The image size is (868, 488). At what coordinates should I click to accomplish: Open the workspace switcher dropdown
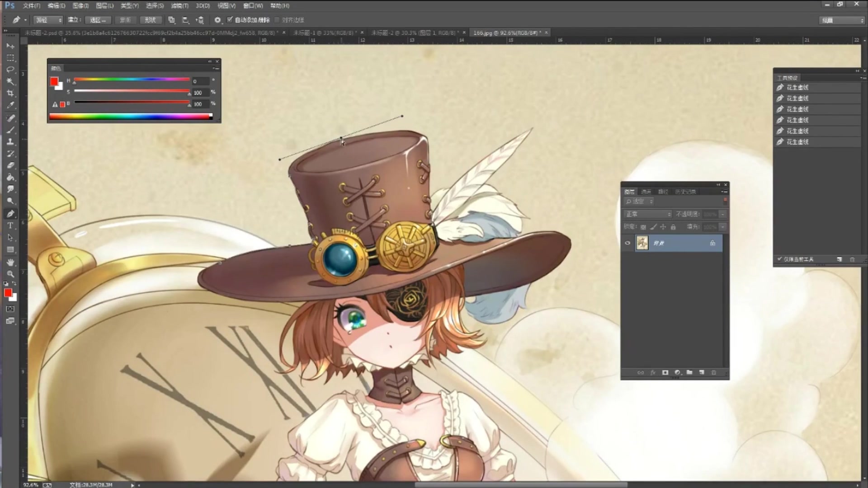coord(842,20)
